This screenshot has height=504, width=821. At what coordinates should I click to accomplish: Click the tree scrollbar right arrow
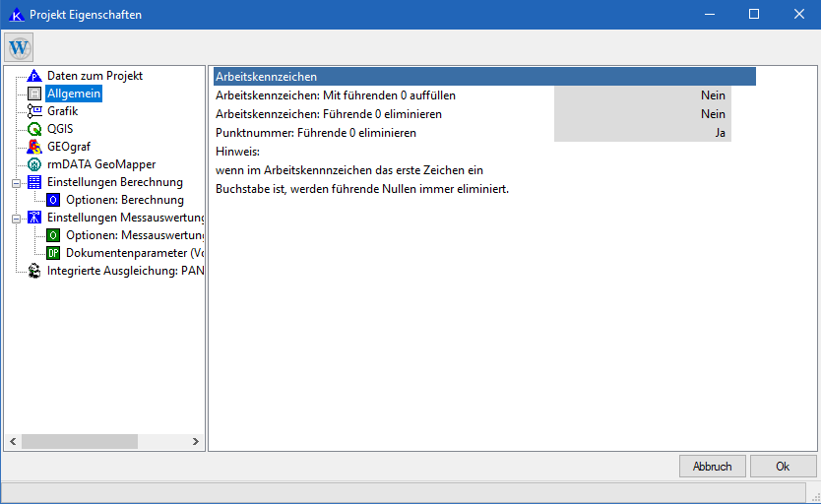pos(195,442)
